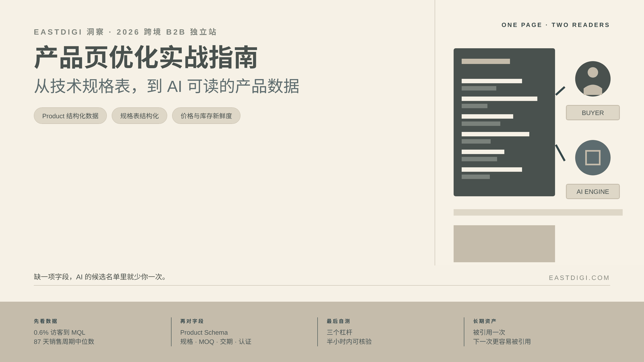Click the dark spec sheet document illustration
The height and width of the screenshot is (362, 644).
click(504, 122)
